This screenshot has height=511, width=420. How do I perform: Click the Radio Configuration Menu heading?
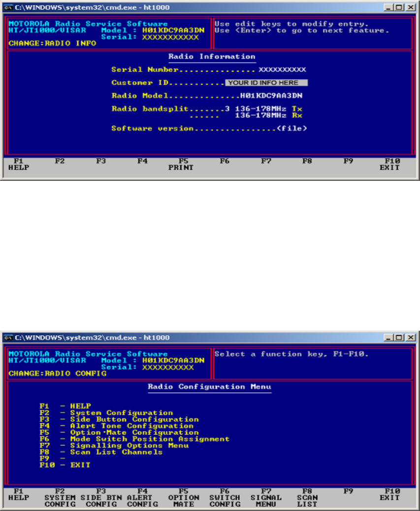pos(209,386)
